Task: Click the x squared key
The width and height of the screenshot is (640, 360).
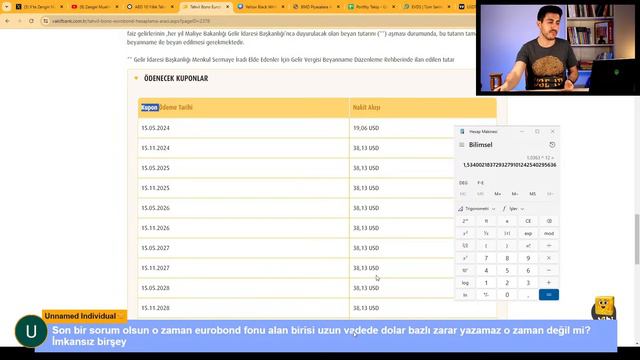Action: click(465, 233)
